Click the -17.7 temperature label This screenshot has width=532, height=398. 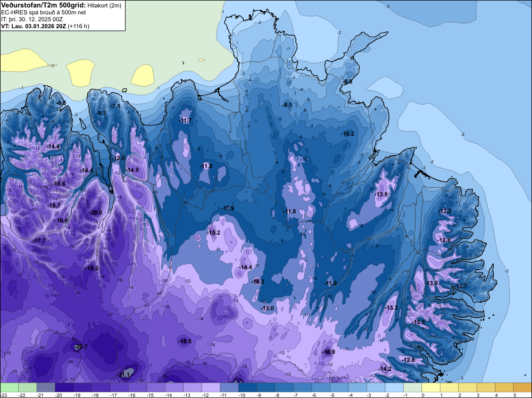coord(39,241)
